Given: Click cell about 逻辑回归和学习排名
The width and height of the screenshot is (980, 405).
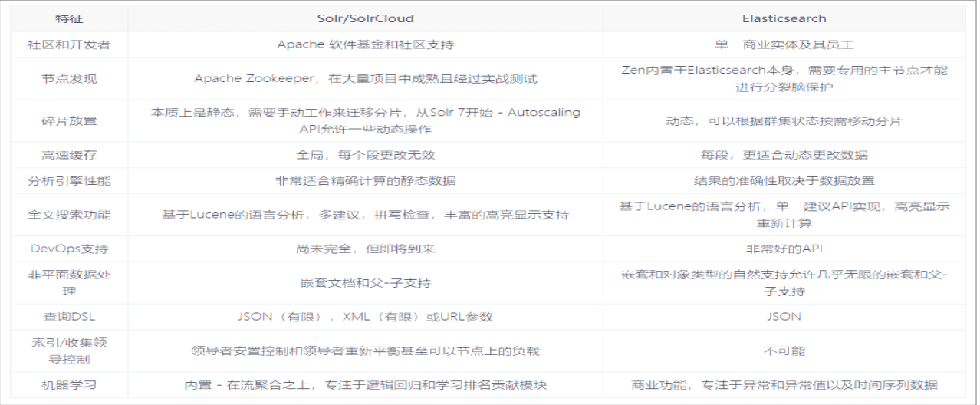Looking at the screenshot, I should [x=365, y=385].
